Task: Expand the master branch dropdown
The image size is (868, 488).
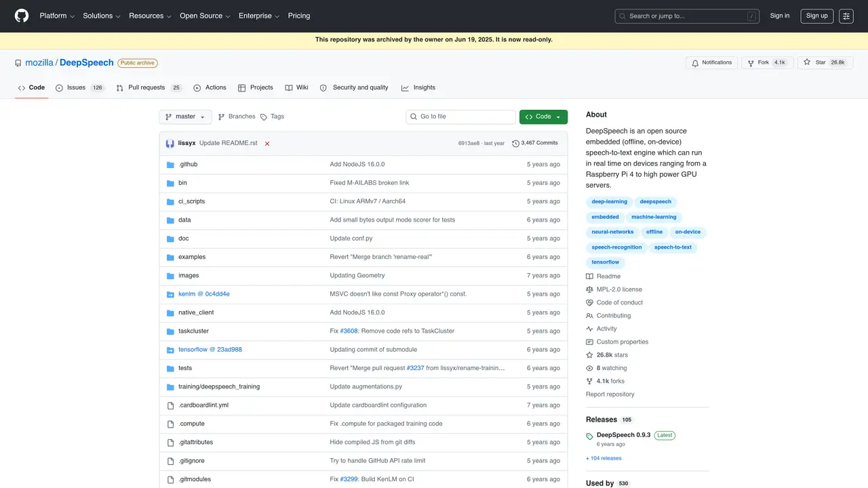Action: [185, 117]
